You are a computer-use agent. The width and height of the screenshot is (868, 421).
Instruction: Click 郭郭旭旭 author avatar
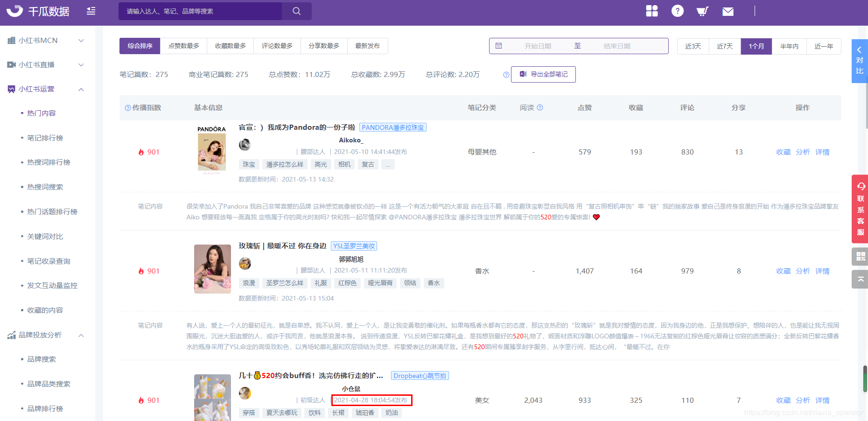[245, 264]
